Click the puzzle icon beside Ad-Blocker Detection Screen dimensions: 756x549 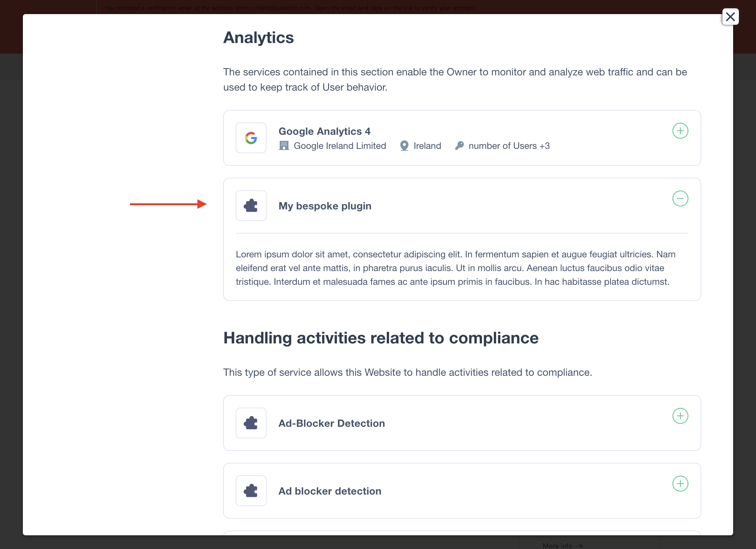(251, 423)
